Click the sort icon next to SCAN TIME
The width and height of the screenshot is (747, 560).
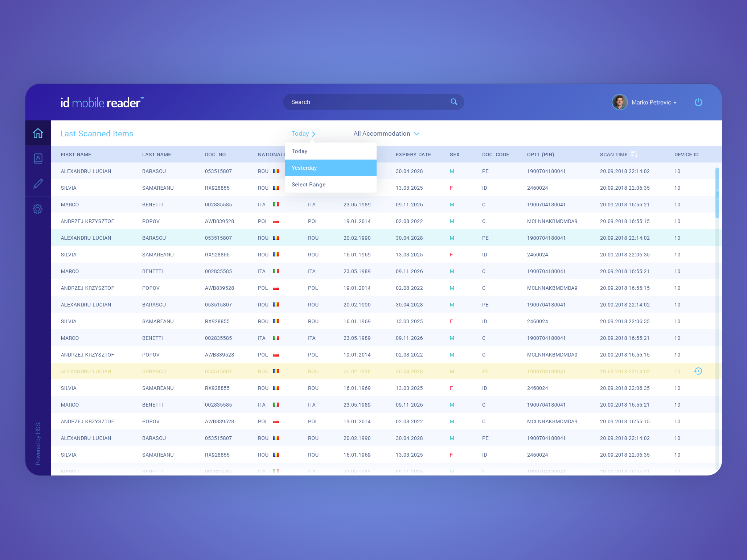pyautogui.click(x=635, y=154)
